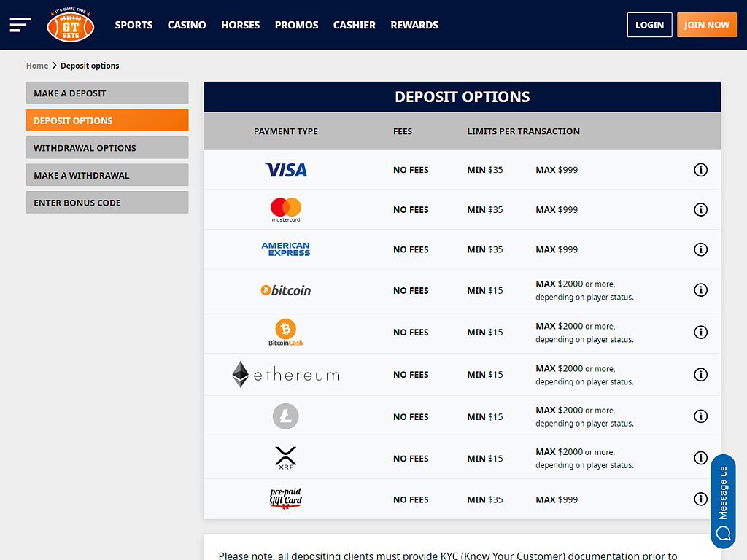Open the REWARDS page

click(x=414, y=25)
